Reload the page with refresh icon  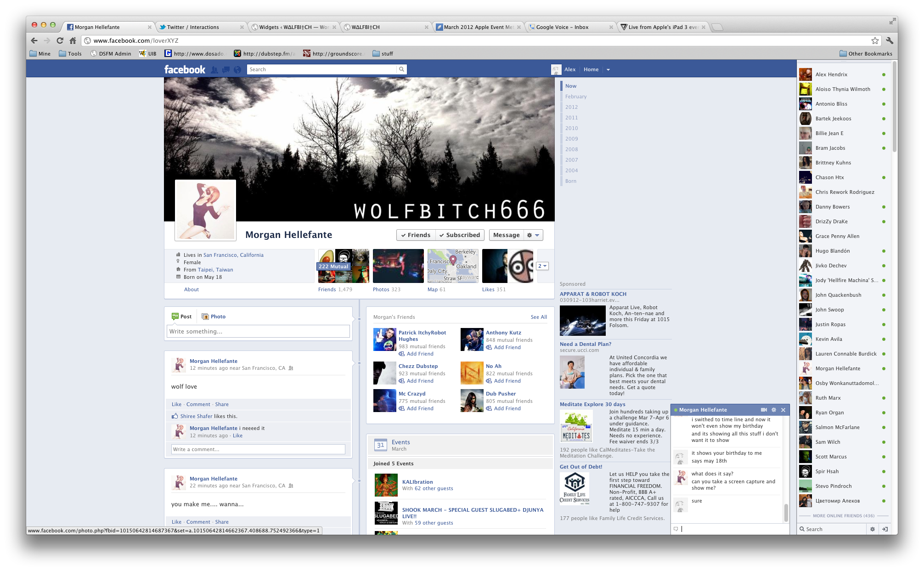(x=60, y=40)
